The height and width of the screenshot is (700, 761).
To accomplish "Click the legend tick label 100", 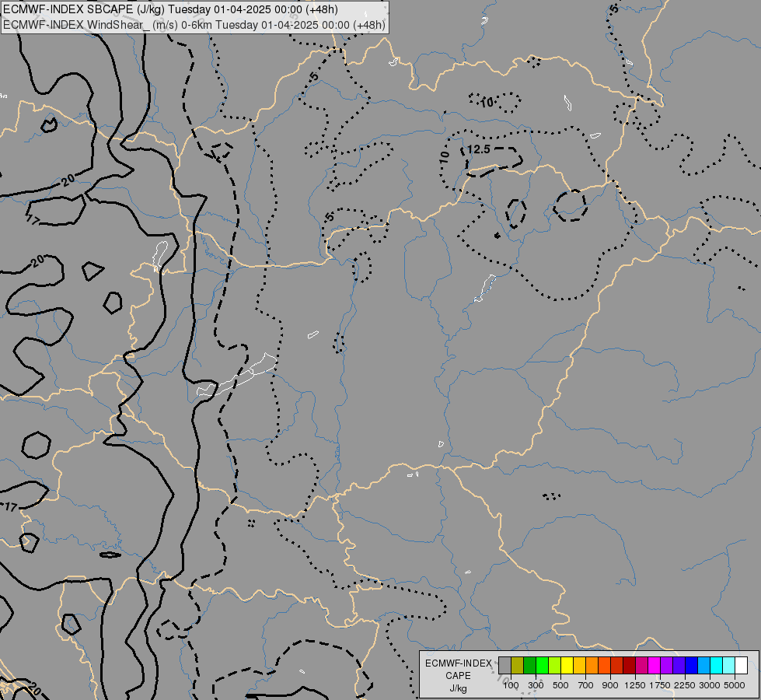I will tap(511, 685).
